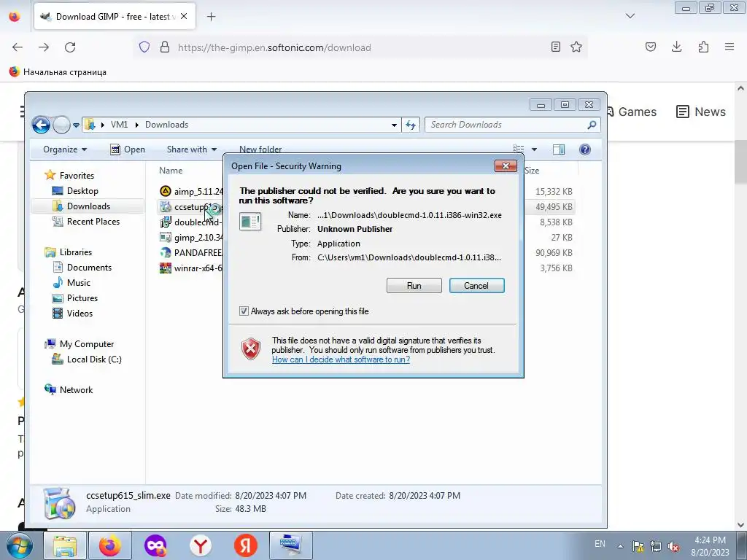Image resolution: width=747 pixels, height=560 pixels.
Task: Expand Firefox list all tabs chevron
Action: click(630, 16)
